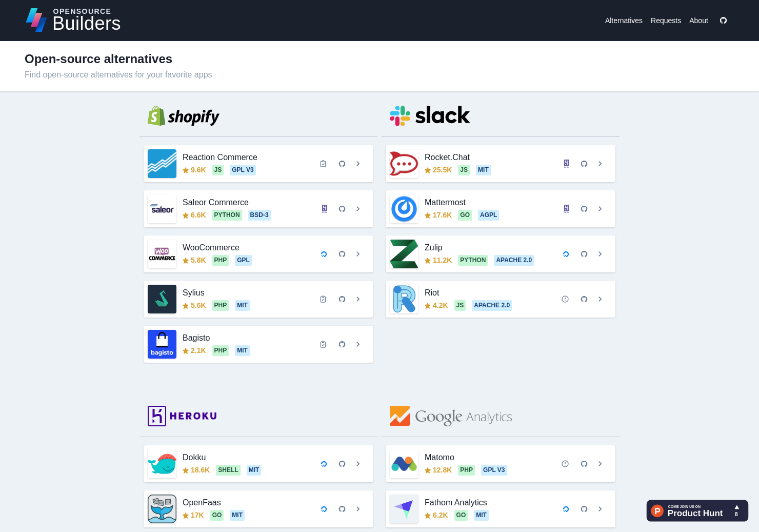Click the Sylius GitHub icon
This screenshot has width=759, height=532.
[342, 299]
